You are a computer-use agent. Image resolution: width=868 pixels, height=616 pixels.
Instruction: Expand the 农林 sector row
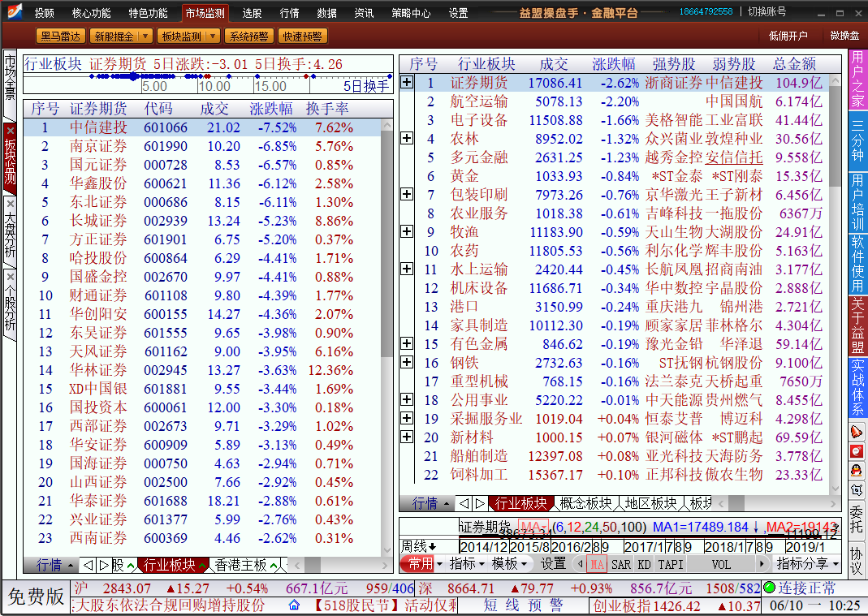coord(407,138)
